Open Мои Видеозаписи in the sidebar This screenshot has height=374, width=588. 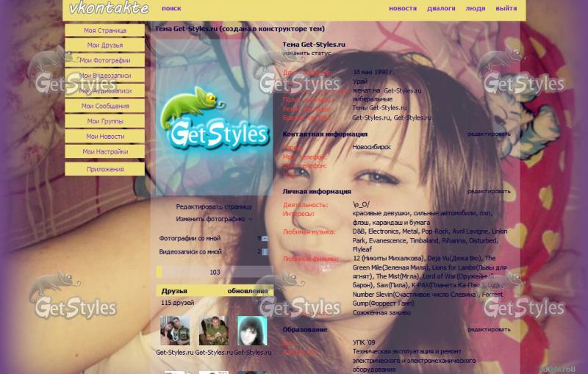[x=104, y=76]
